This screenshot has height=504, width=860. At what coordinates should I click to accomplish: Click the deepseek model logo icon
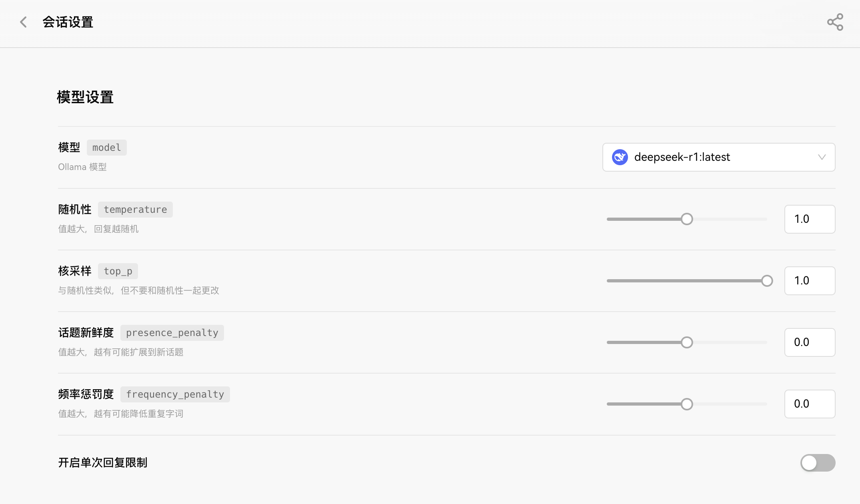coord(620,157)
